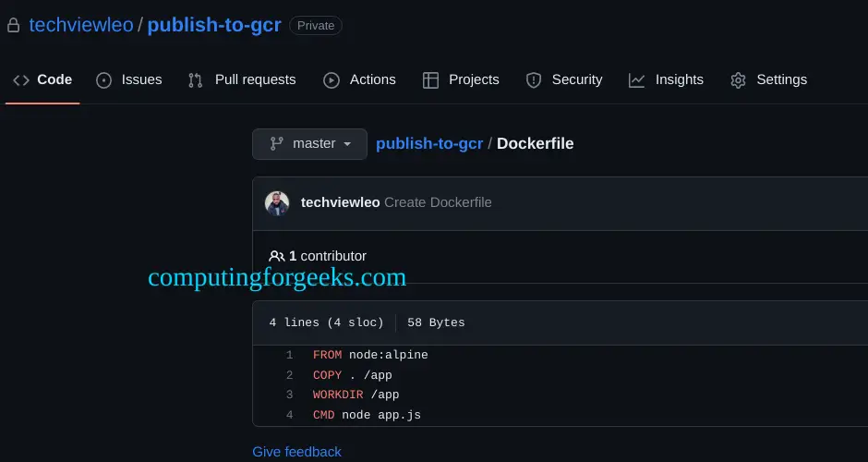Click the dropdown caret next to master
Image resolution: width=868 pixels, height=462 pixels.
tap(347, 144)
